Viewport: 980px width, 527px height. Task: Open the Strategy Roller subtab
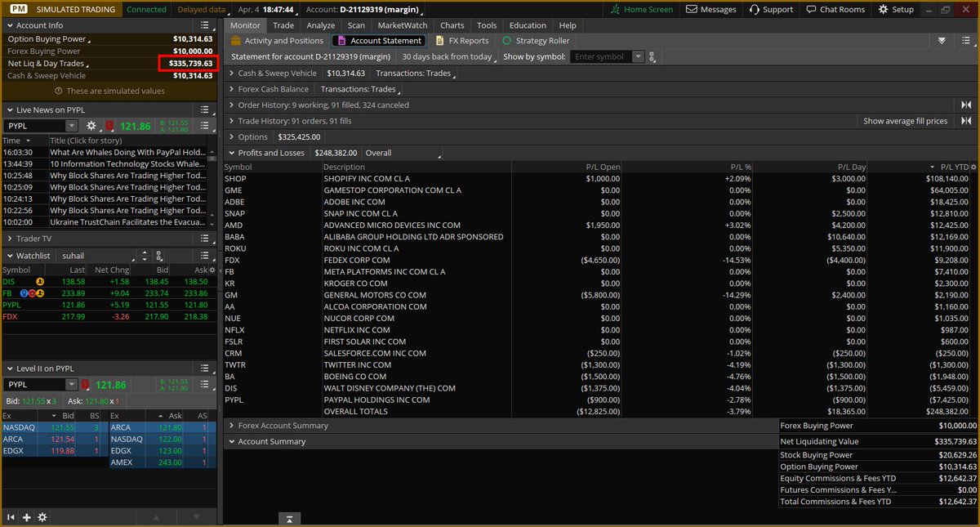[536, 41]
